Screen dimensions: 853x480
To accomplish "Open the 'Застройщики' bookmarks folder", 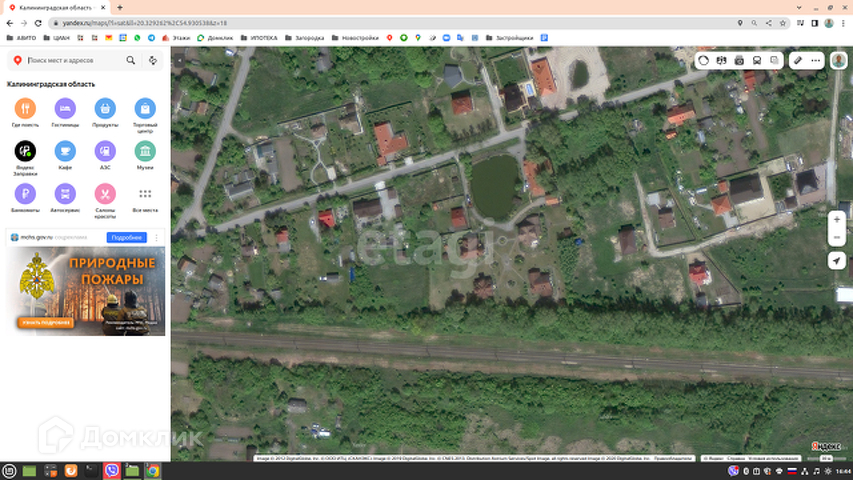I will point(510,38).
